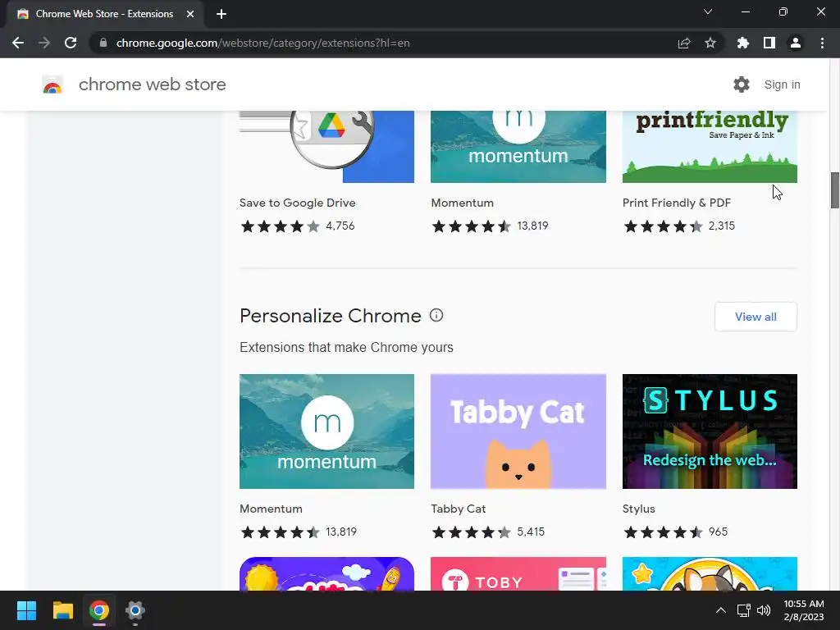Open the Momentum thumbnail in top row
Image resolution: width=840 pixels, height=630 pixels.
(518, 147)
